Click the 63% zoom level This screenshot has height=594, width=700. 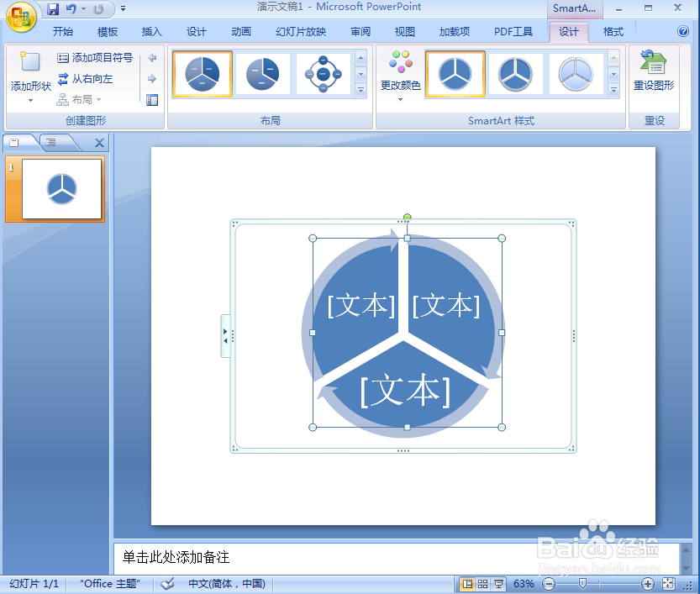click(524, 584)
